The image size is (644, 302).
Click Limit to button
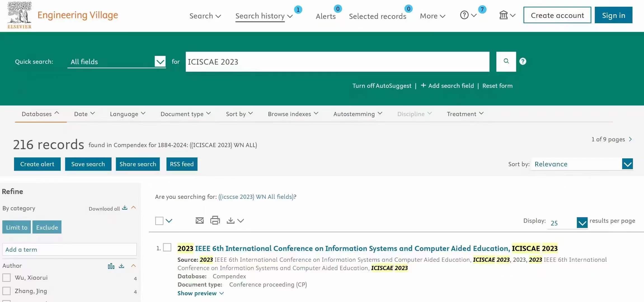coord(17,227)
